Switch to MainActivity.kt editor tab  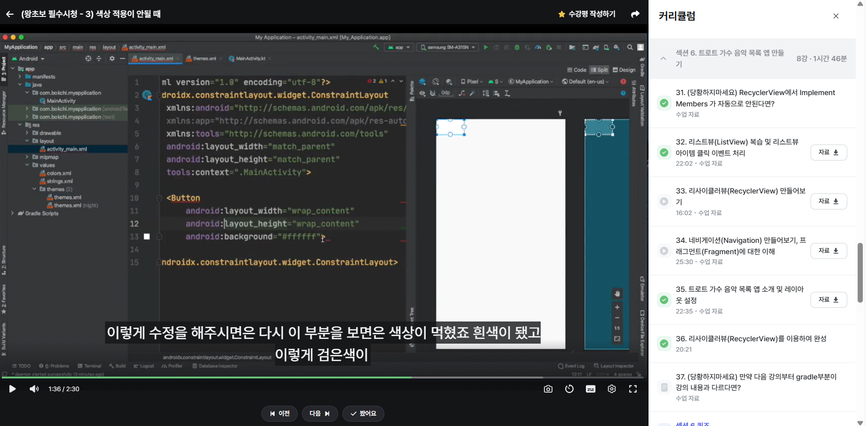[x=250, y=58]
